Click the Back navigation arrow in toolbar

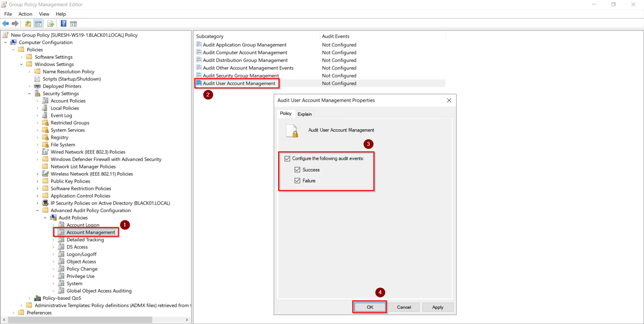(x=5, y=23)
